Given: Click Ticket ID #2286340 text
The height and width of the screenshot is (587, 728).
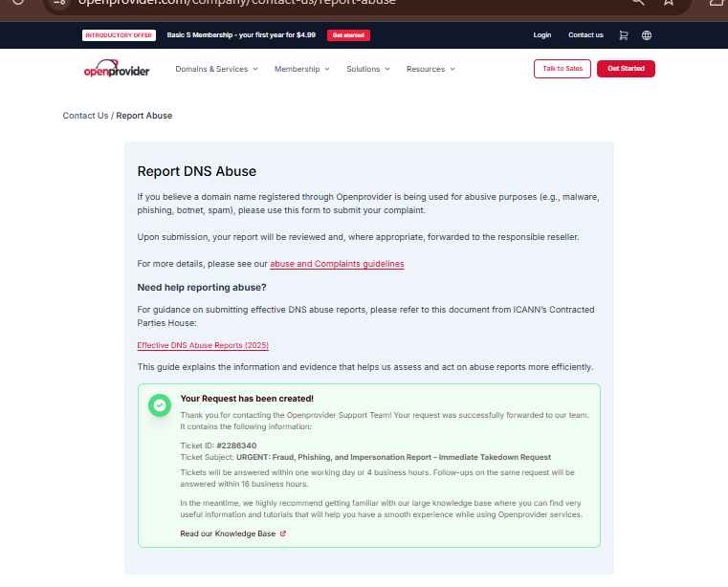Looking at the screenshot, I should pos(218,446).
